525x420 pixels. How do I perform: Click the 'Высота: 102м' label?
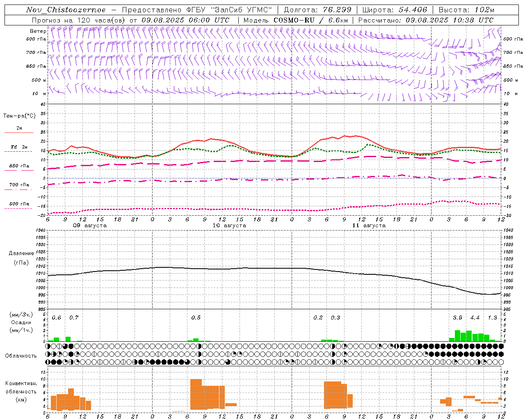[x=466, y=10]
